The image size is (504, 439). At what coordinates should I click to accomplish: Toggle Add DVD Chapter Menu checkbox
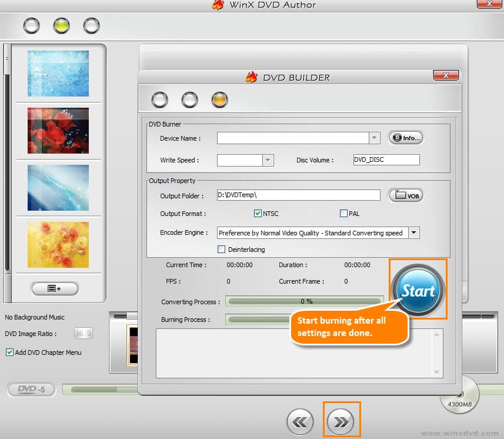[9, 352]
